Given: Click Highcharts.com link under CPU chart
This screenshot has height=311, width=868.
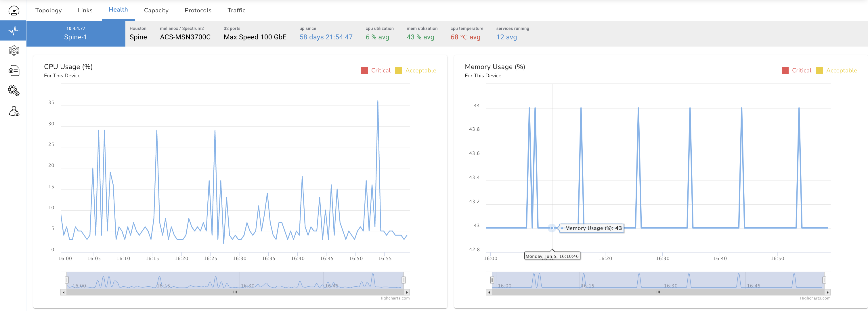Looking at the screenshot, I should click(394, 298).
